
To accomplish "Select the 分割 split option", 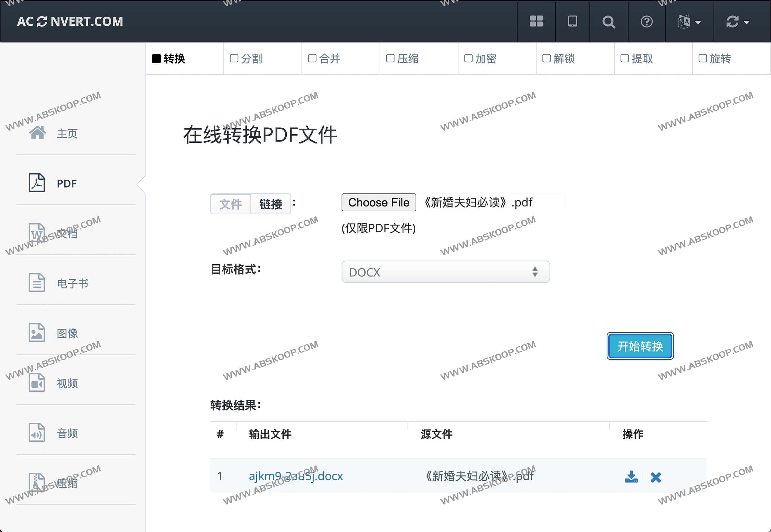I will point(247,59).
